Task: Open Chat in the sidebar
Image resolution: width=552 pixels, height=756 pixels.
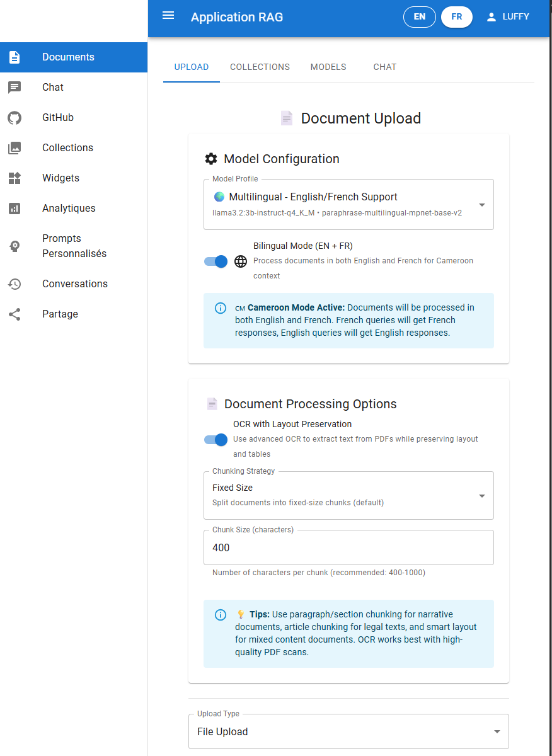Action: [x=74, y=88]
